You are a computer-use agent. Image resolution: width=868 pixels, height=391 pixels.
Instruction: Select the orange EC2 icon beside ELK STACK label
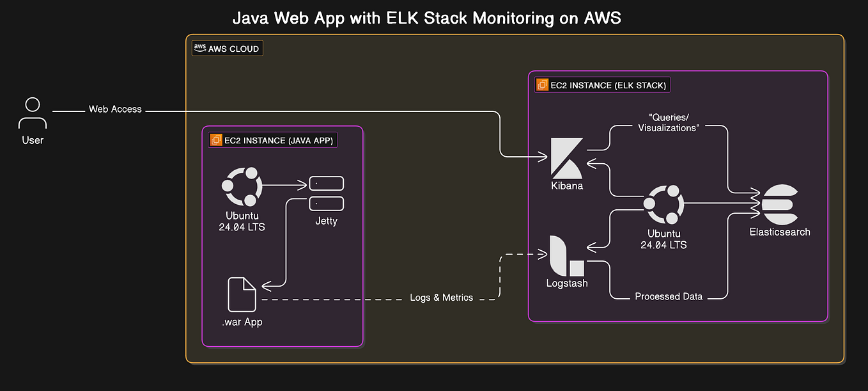542,84
